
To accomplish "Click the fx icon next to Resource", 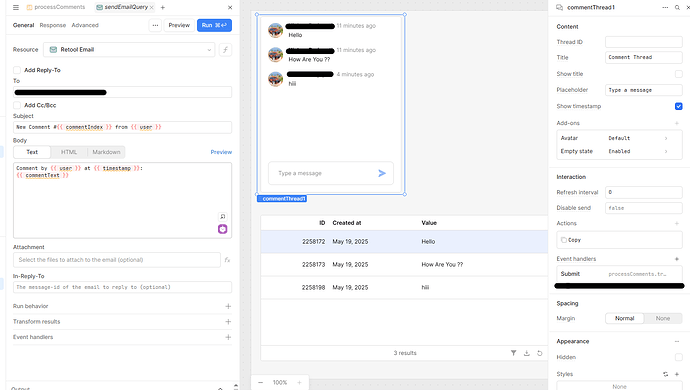I will 225,50.
